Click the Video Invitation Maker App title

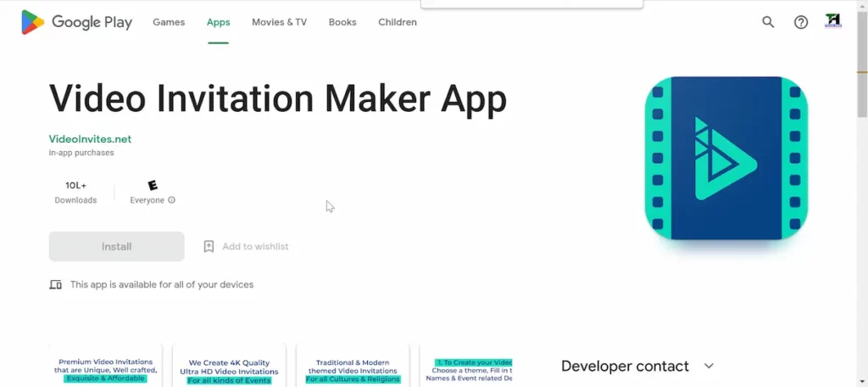[278, 98]
